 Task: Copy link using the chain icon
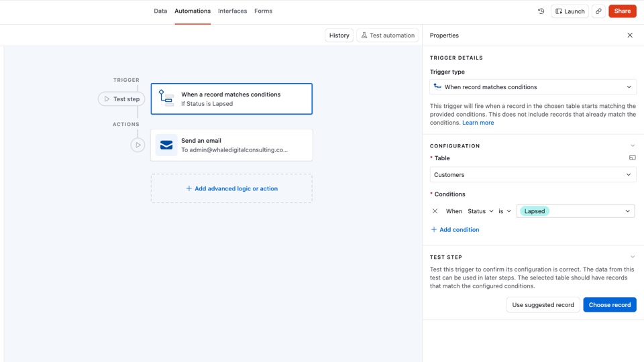click(x=598, y=11)
